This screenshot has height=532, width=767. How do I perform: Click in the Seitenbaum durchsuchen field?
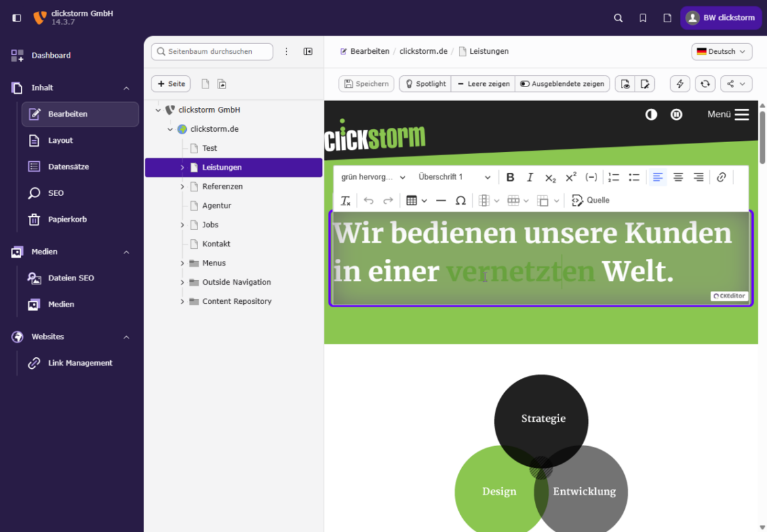pyautogui.click(x=212, y=51)
